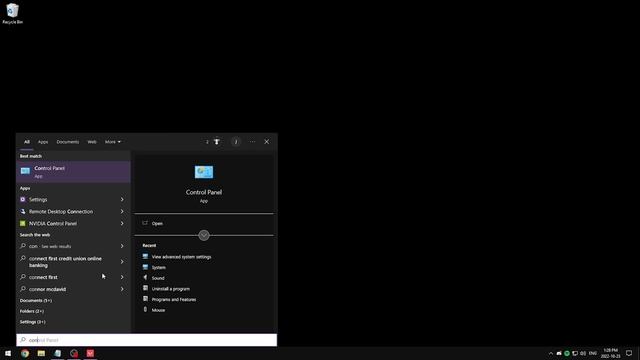Switch to the Documents search tab
The image size is (640, 360).
pos(68,142)
